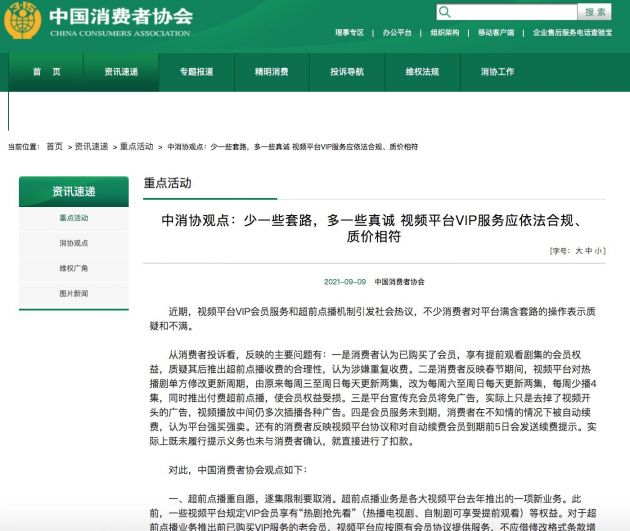Open 投诉导航 in main navigation
630x531 pixels.
pos(347,72)
